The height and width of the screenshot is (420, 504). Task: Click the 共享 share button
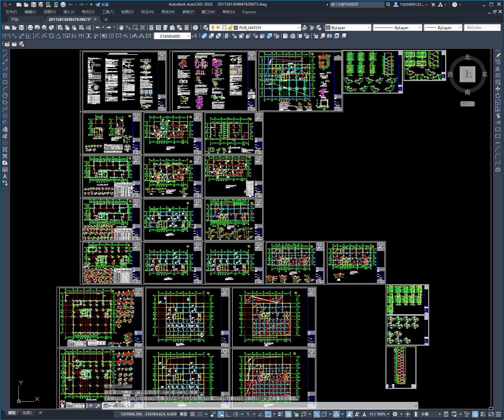102,5
